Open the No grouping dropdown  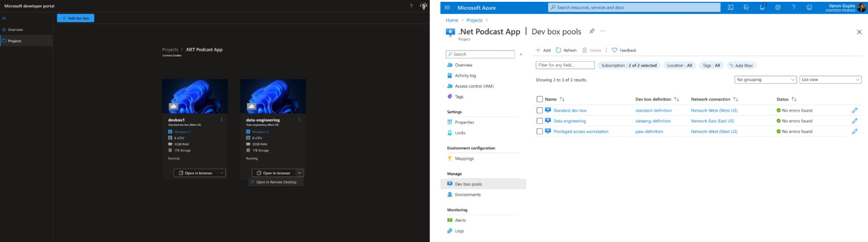[x=765, y=80]
